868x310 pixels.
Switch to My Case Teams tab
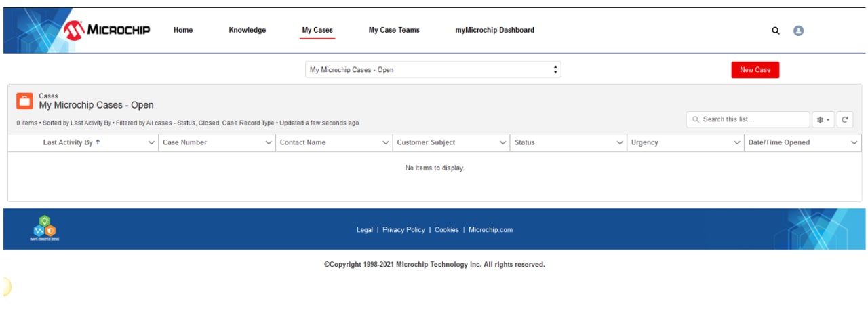(393, 31)
